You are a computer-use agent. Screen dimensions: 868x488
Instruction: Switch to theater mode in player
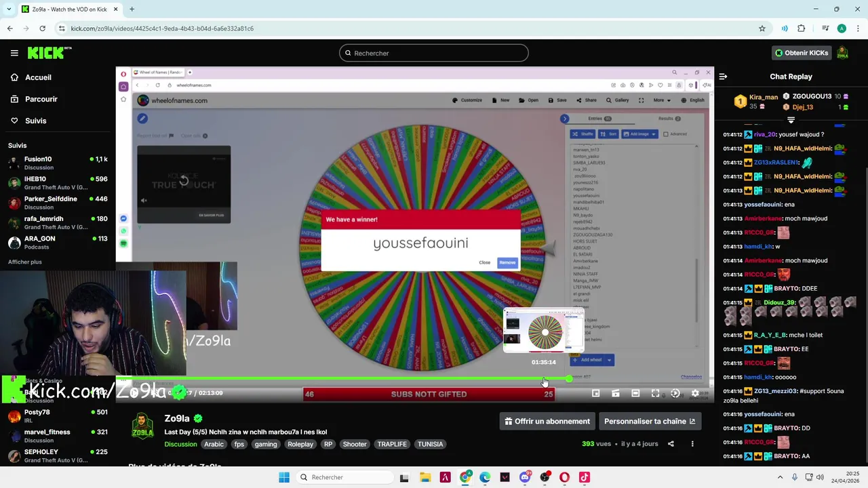635,393
